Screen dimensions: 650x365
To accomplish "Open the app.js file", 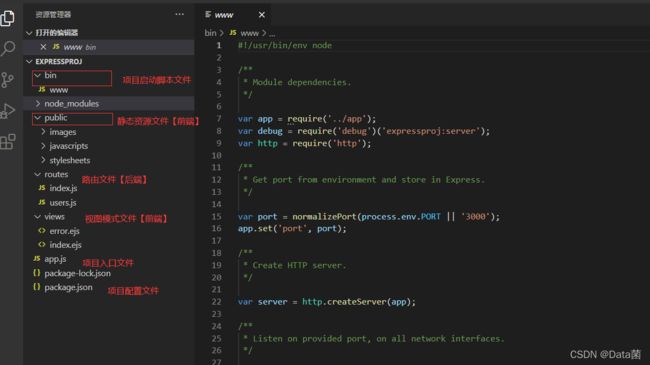I will coord(109,259).
